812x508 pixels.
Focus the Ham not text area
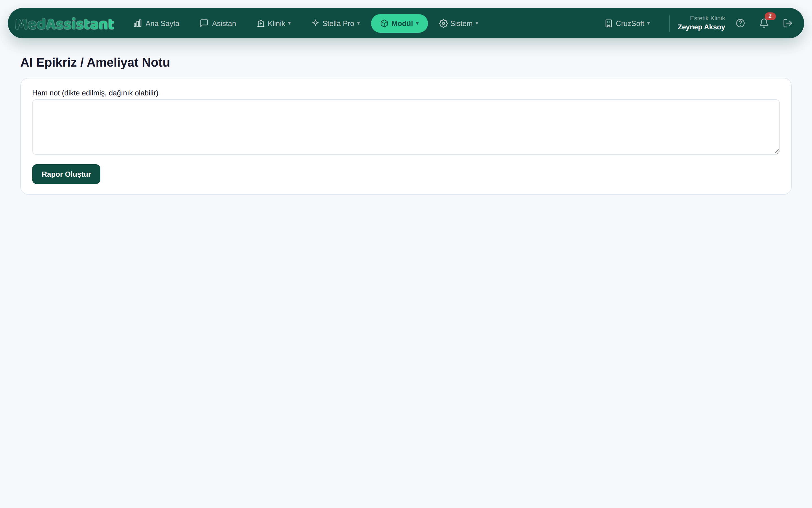coord(406,127)
